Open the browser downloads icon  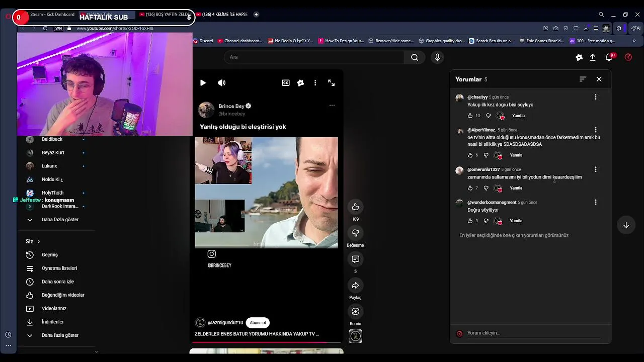(586, 28)
